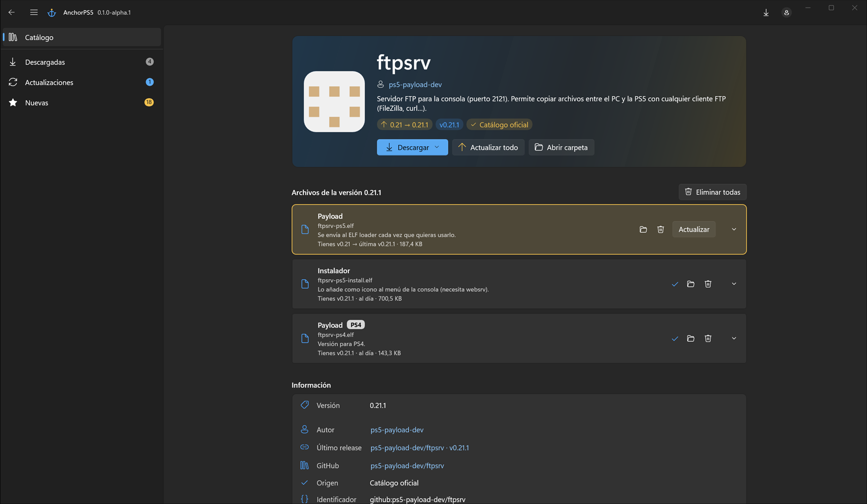Click the Archivos de la versión 0.21.1 heading
The height and width of the screenshot is (504, 867).
336,193
